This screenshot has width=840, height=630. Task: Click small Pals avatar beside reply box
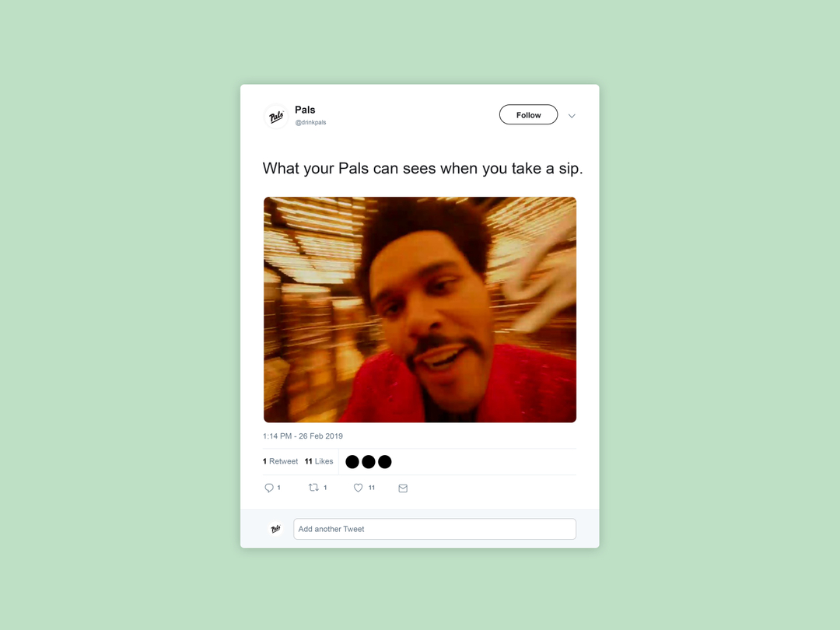[275, 529]
